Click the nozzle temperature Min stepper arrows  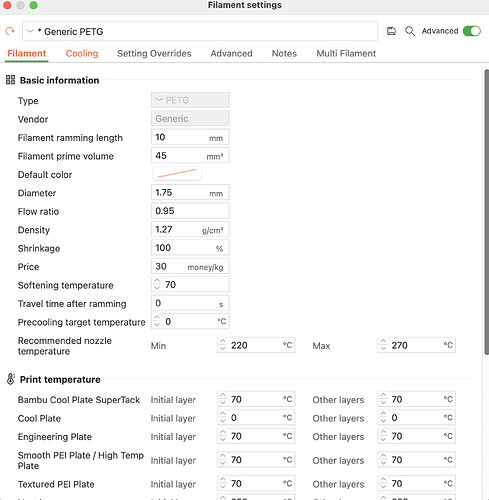pos(223,345)
